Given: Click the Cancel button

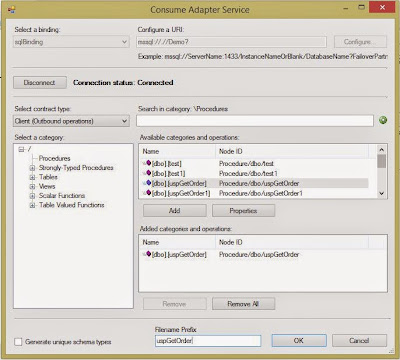Looking at the screenshot, I should click(x=359, y=341).
